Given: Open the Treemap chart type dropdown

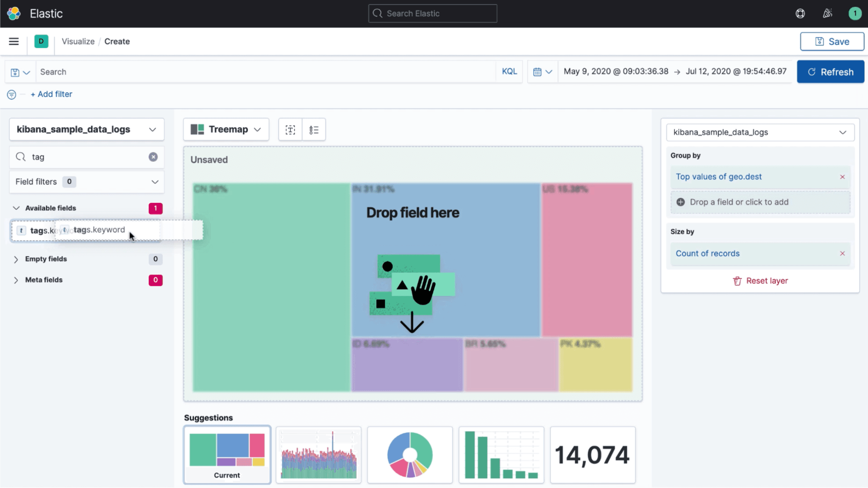Looking at the screenshot, I should pos(226,129).
